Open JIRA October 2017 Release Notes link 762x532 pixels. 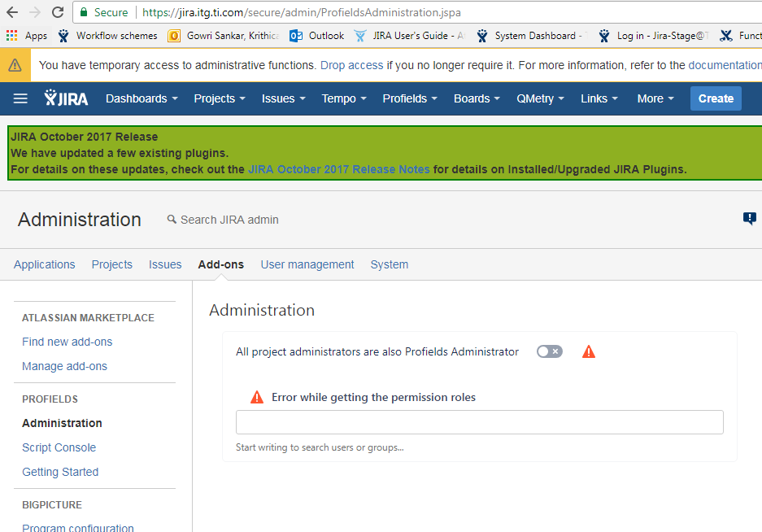[339, 169]
